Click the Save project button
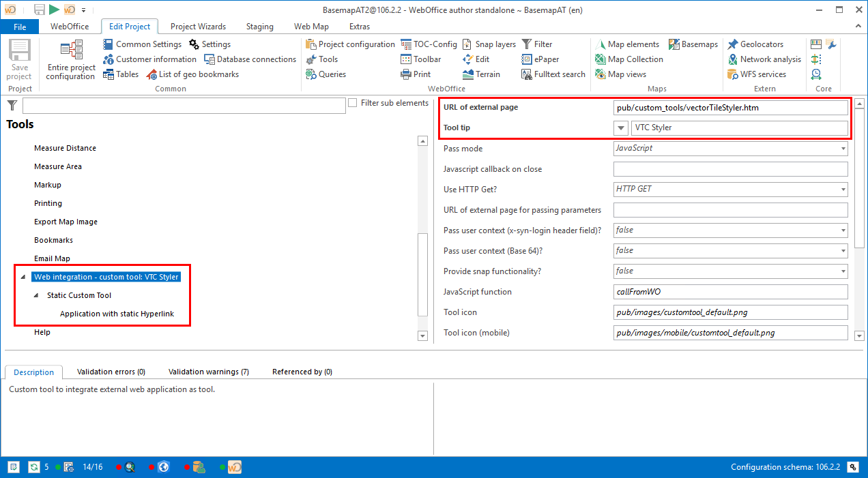 19,59
